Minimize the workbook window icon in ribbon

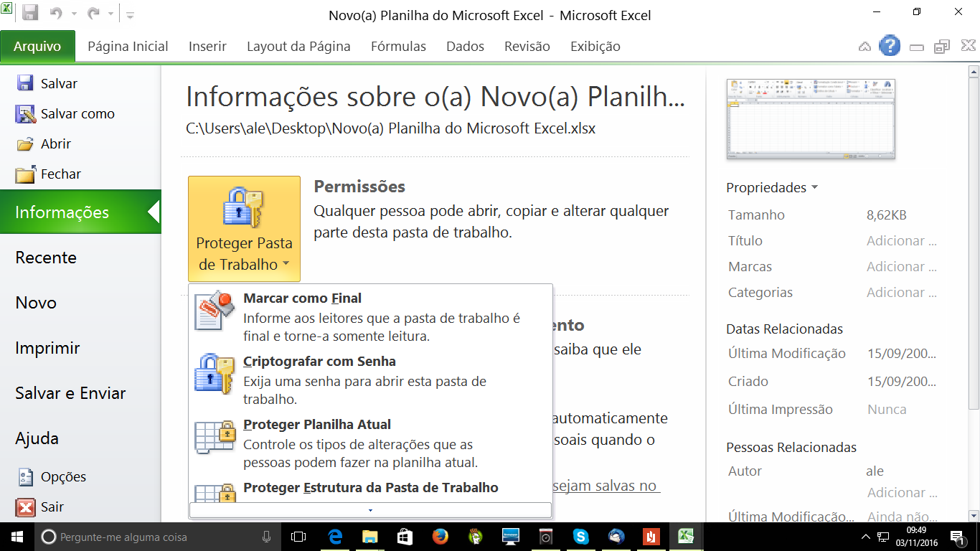pyautogui.click(x=916, y=48)
